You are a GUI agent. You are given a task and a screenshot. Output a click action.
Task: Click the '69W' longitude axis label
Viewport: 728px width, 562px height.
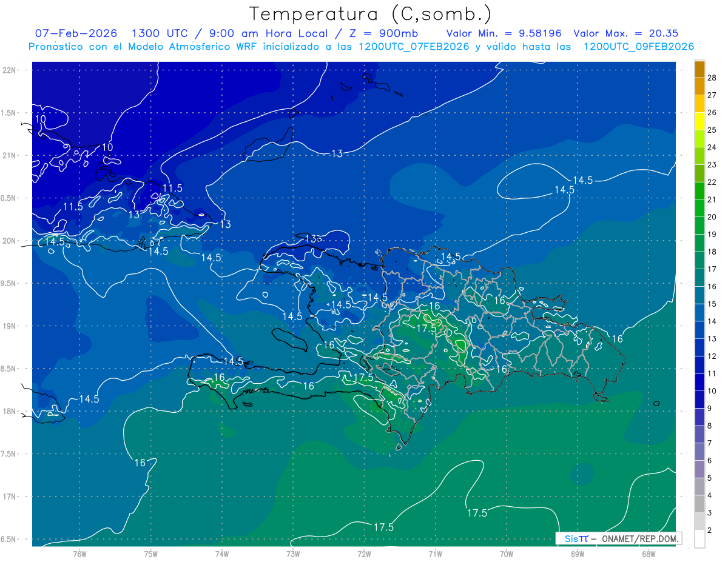tap(578, 554)
